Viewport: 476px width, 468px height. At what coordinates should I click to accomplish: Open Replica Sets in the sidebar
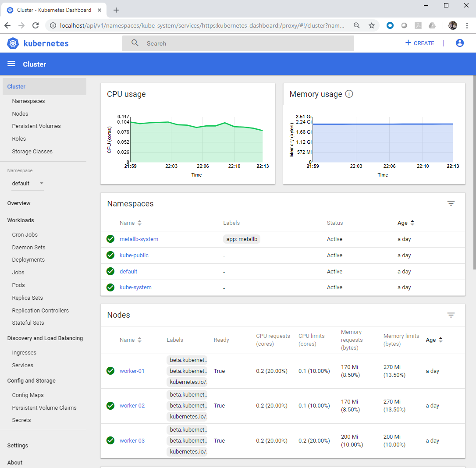point(27,298)
